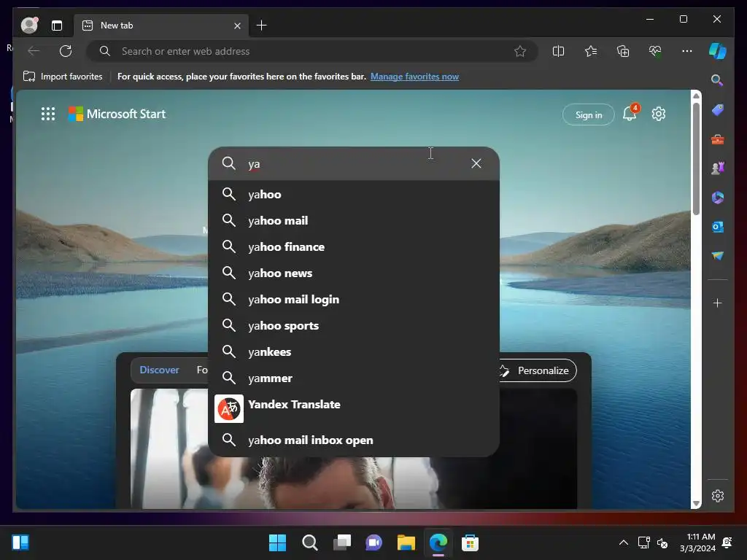Click the browser Back arrow
The image size is (747, 560).
[34, 51]
